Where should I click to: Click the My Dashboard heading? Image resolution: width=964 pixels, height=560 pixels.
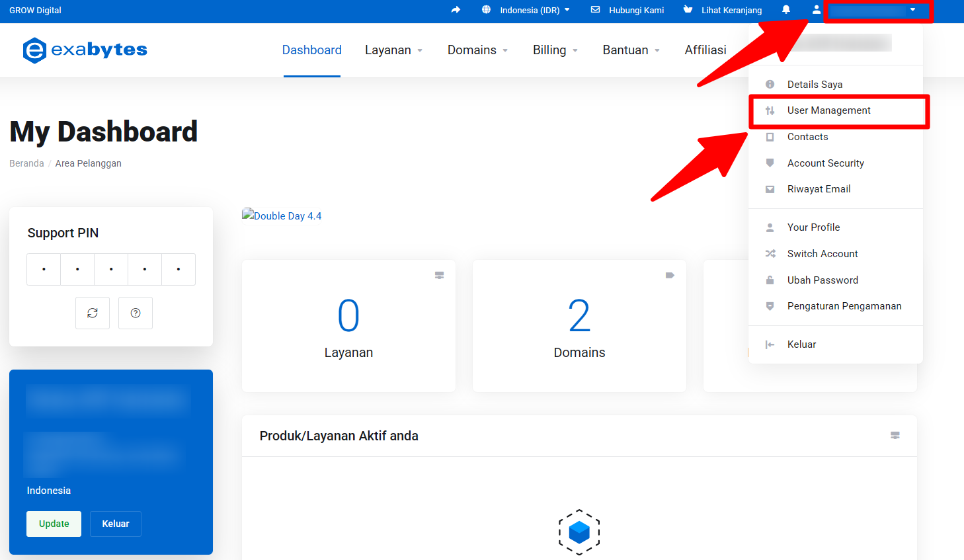coord(104,132)
